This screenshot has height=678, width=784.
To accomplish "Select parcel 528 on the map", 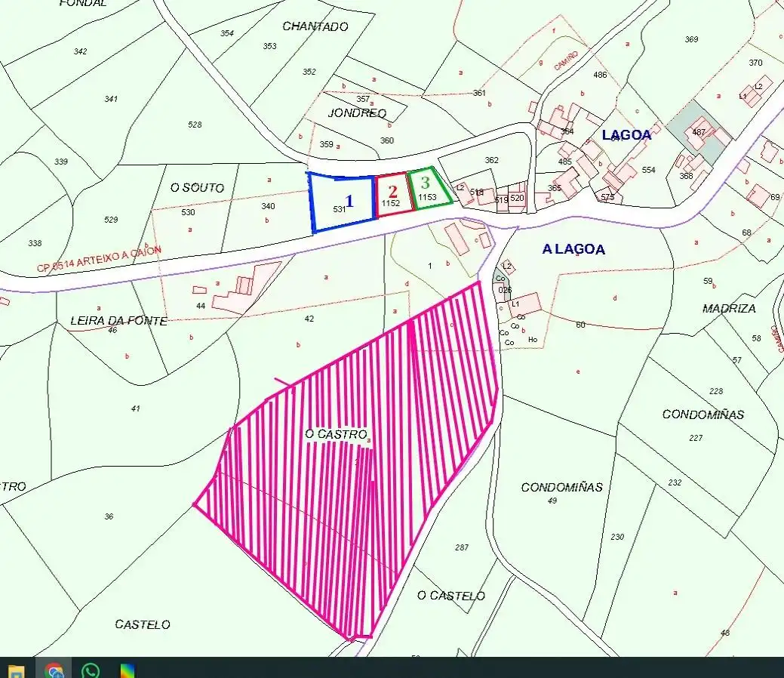I will tap(195, 125).
